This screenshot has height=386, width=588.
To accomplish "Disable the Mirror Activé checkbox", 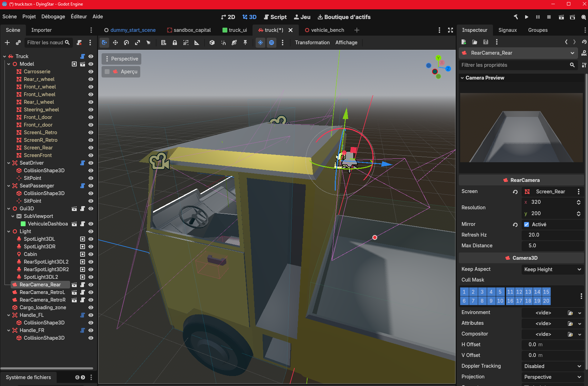I will (x=527, y=224).
